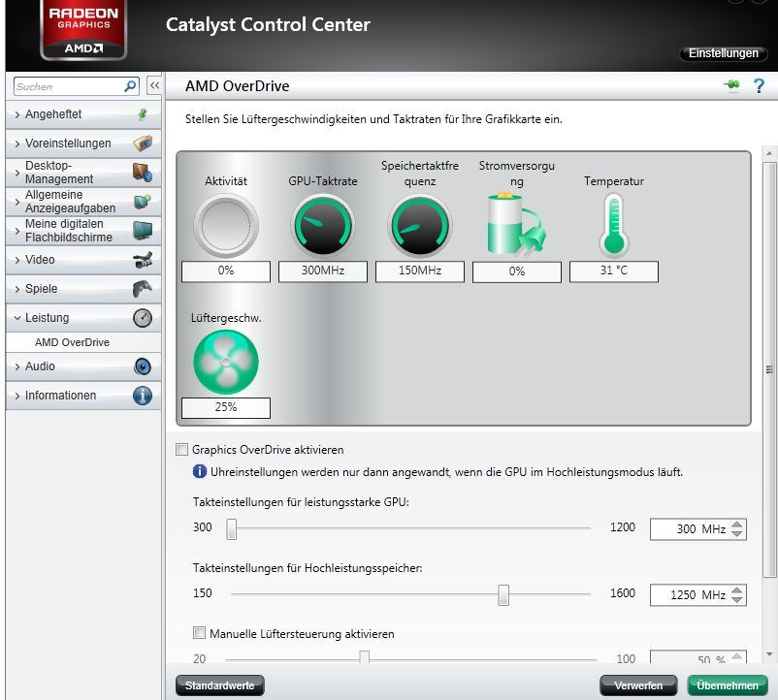Open help via question mark icon
Screen dimensions: 778x700
[759, 85]
